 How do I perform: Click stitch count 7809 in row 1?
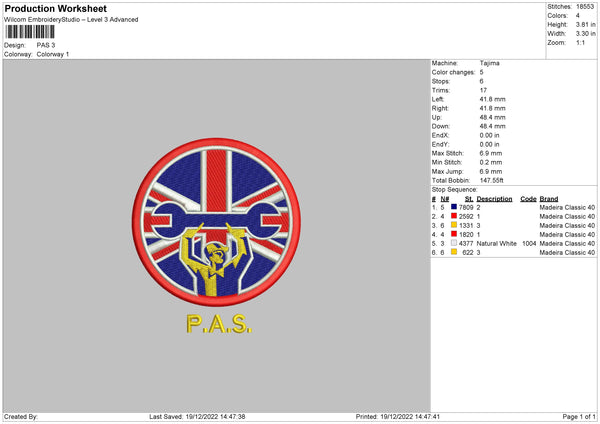point(466,207)
